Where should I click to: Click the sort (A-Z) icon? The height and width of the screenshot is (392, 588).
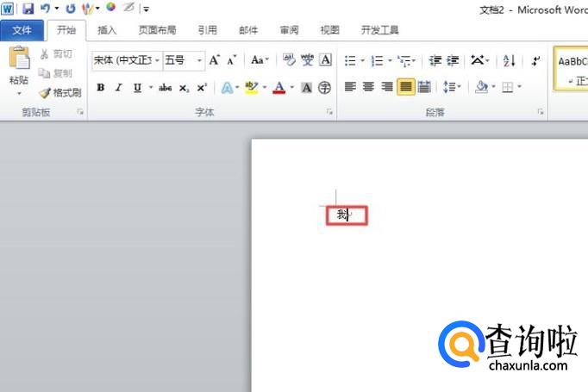click(x=509, y=60)
